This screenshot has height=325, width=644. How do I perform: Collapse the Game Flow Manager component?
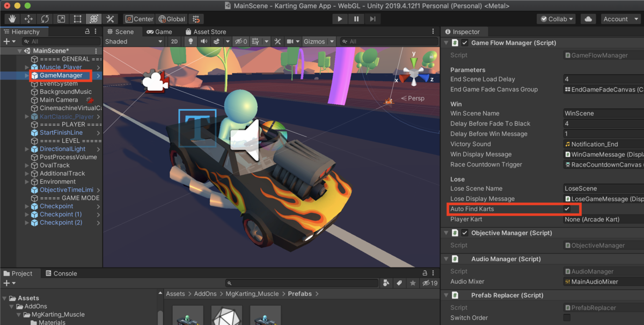(446, 43)
